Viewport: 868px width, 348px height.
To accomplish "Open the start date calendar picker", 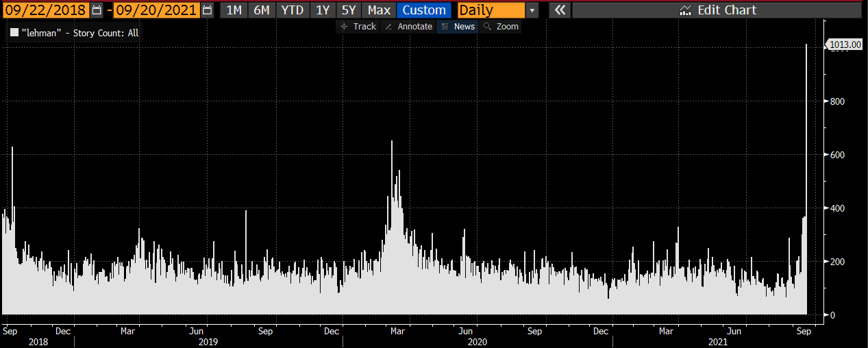I will coord(97,10).
